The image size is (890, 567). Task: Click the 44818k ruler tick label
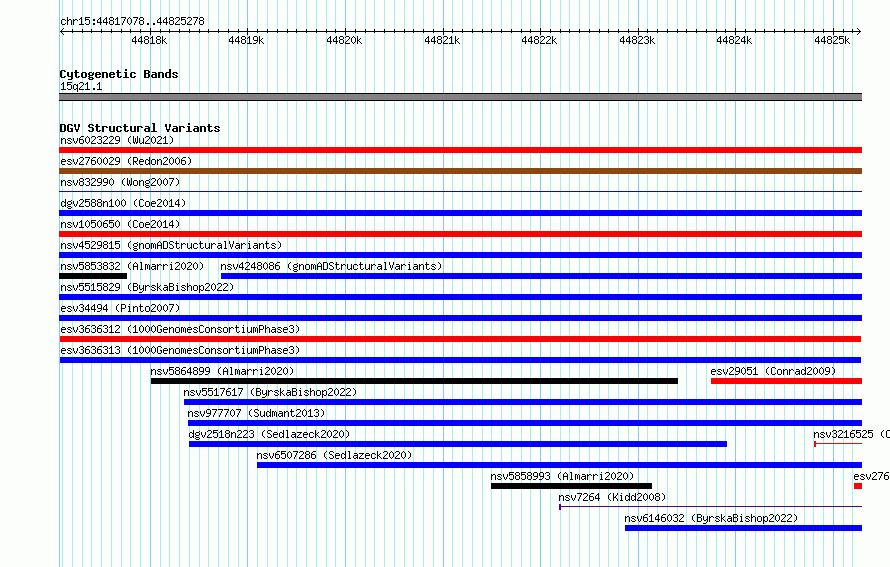pyautogui.click(x=149, y=40)
